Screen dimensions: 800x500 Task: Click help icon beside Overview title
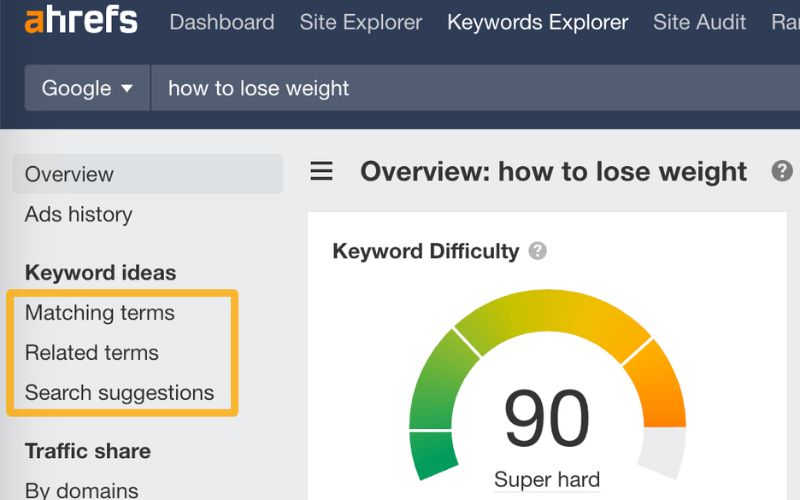tap(782, 171)
